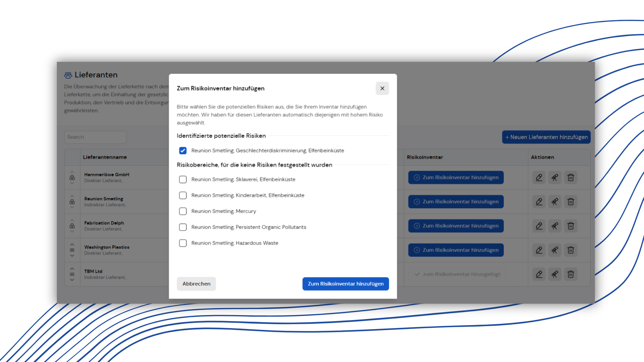
Task: Click trash icon in Hammerlöwe GmbH row
Action: (x=570, y=177)
